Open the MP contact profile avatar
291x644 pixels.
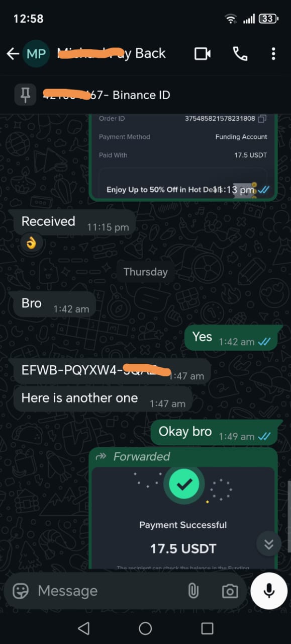pyautogui.click(x=36, y=54)
